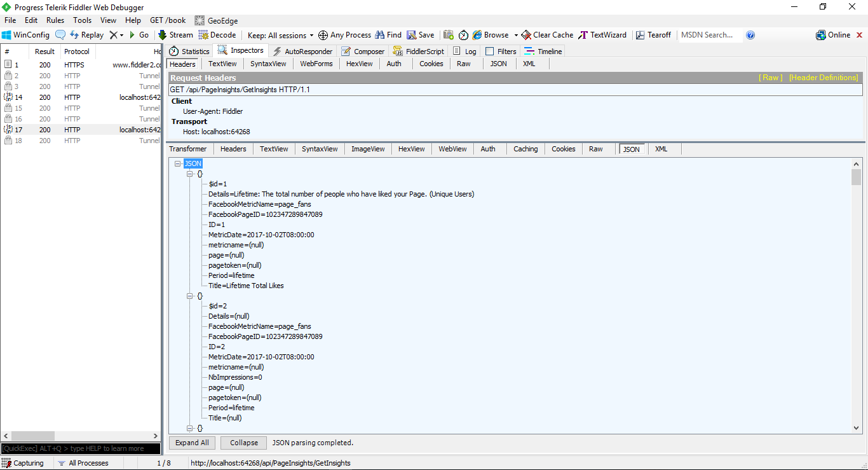Toggle Stream mode in toolbar

tap(175, 35)
